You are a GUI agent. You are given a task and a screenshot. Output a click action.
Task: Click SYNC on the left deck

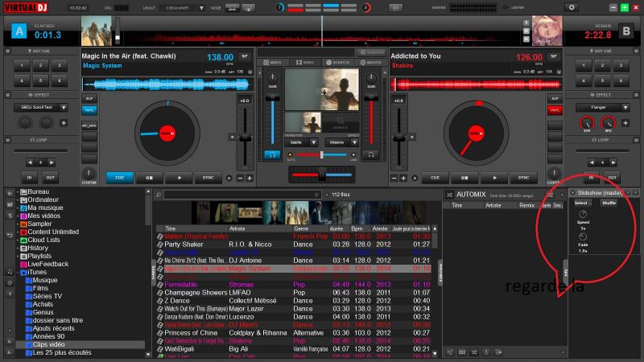(208, 178)
